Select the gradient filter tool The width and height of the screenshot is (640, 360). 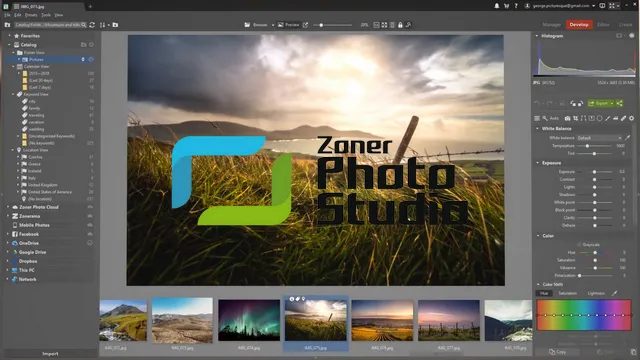[x=591, y=118]
